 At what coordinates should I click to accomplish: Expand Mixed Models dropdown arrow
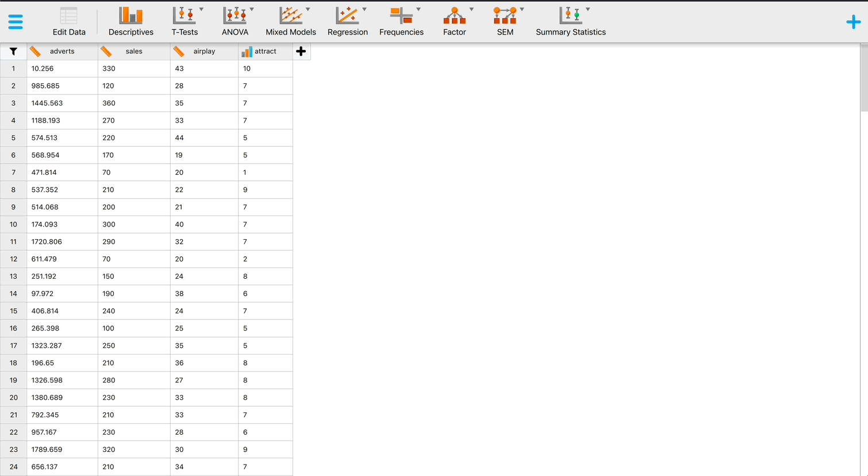[308, 9]
